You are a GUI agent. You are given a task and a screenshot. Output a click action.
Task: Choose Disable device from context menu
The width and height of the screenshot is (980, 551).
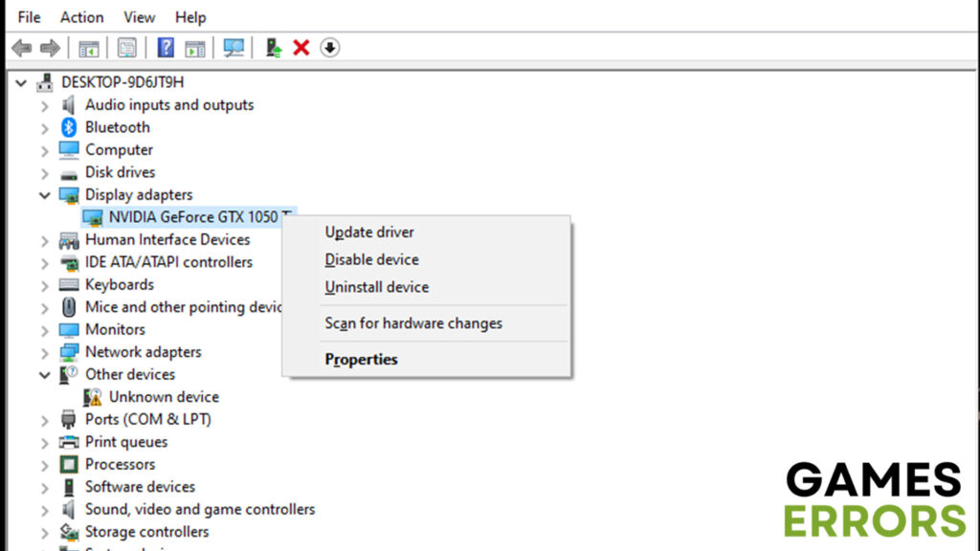pos(426,260)
